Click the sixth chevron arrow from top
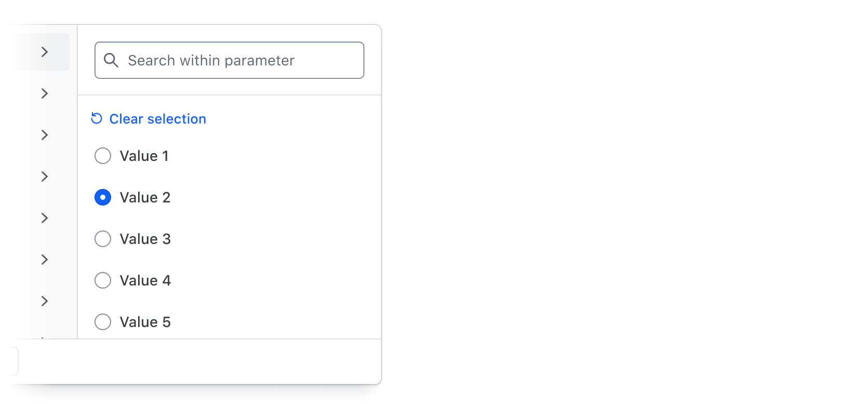Screen dimensions: 868x409 (45, 260)
